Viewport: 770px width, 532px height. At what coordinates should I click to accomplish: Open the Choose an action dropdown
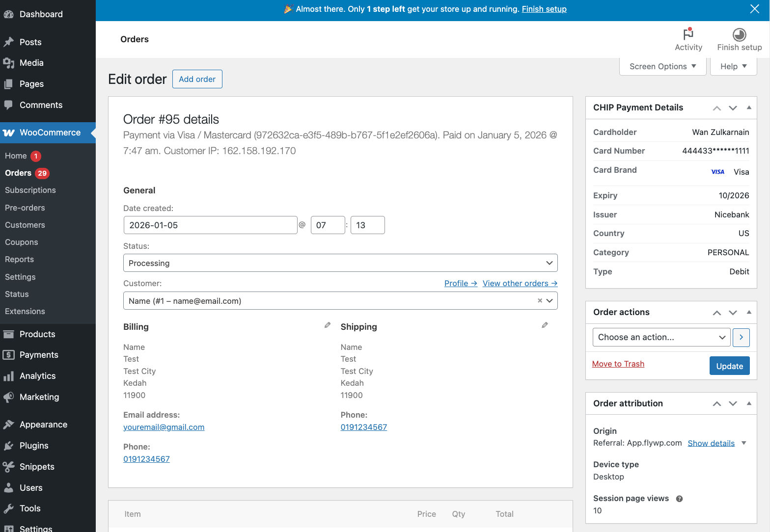pyautogui.click(x=661, y=338)
